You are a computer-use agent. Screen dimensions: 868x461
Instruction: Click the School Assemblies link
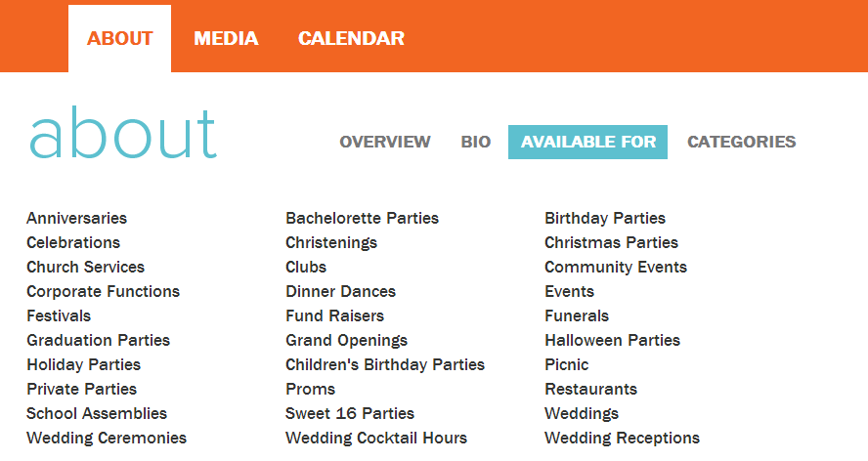[97, 413]
